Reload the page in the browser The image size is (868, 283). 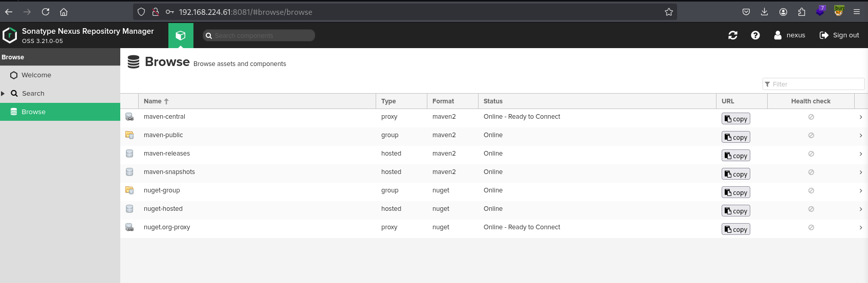(x=46, y=12)
